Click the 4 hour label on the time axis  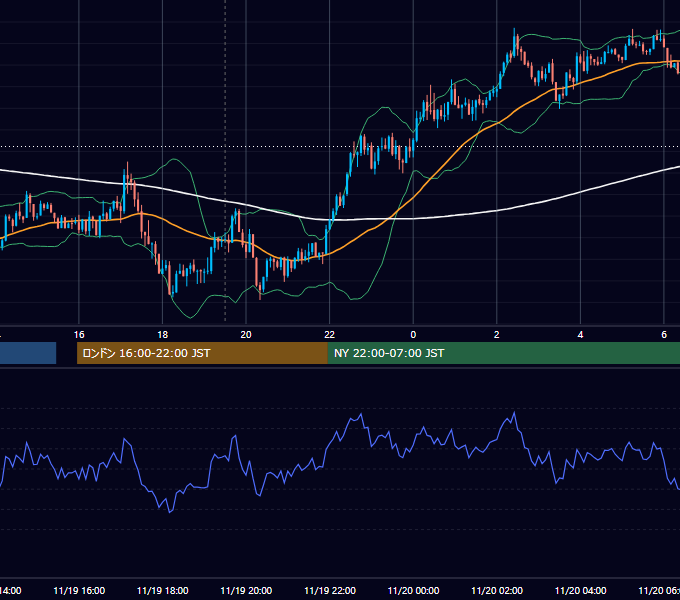[580, 335]
